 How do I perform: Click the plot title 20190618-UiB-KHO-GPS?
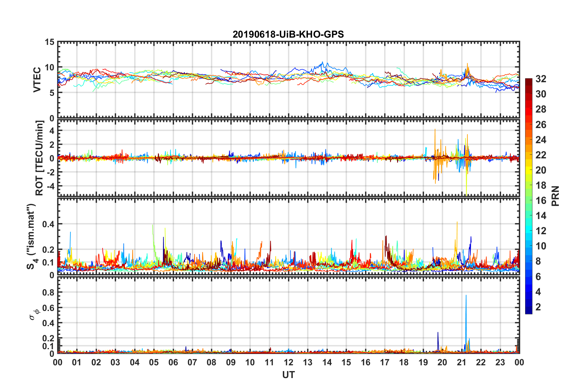(x=288, y=34)
